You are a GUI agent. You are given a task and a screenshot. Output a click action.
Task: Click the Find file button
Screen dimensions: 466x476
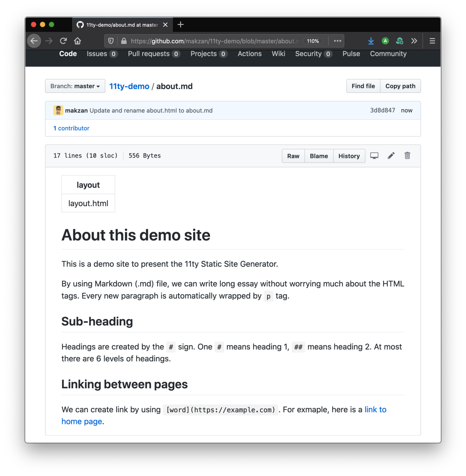click(363, 86)
